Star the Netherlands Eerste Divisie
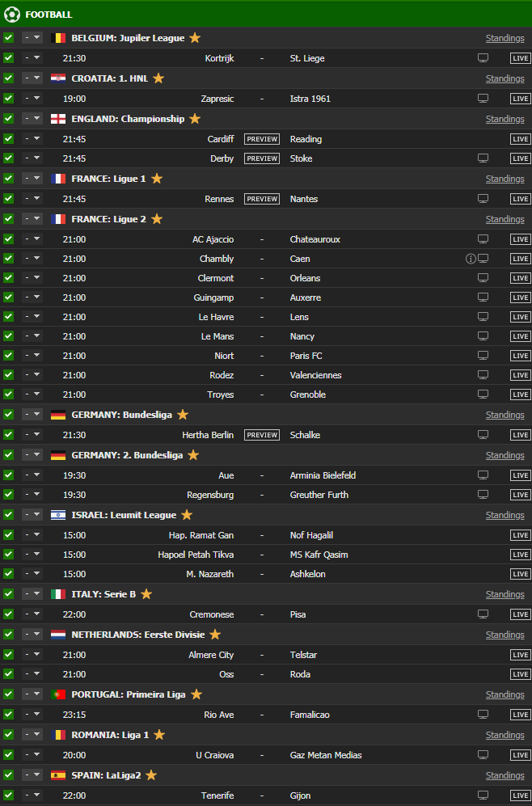This screenshot has height=806, width=532. 215,635
